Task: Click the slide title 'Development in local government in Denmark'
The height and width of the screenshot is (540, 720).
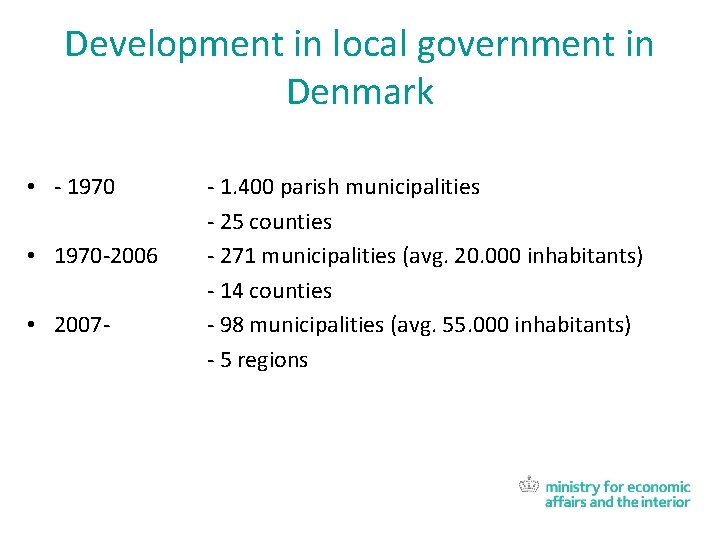Action: 360,68
